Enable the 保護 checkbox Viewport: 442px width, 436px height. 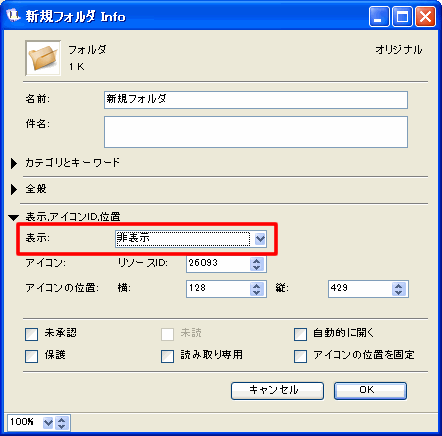[31, 356]
